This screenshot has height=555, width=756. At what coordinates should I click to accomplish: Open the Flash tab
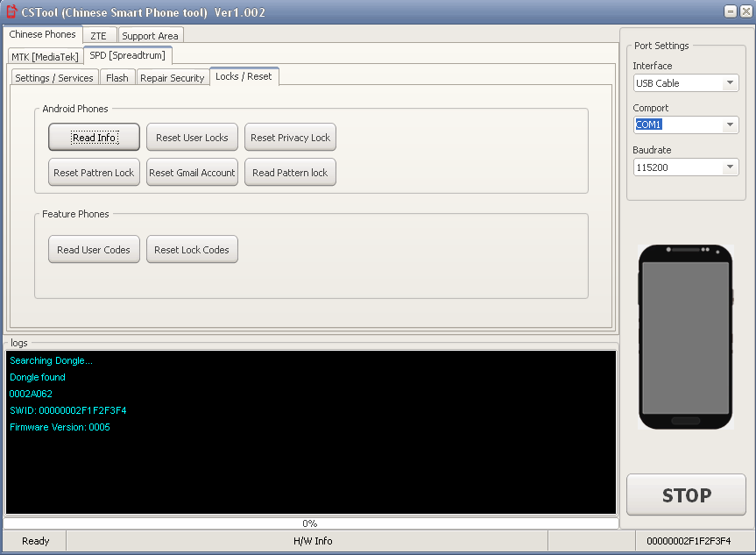pos(117,78)
